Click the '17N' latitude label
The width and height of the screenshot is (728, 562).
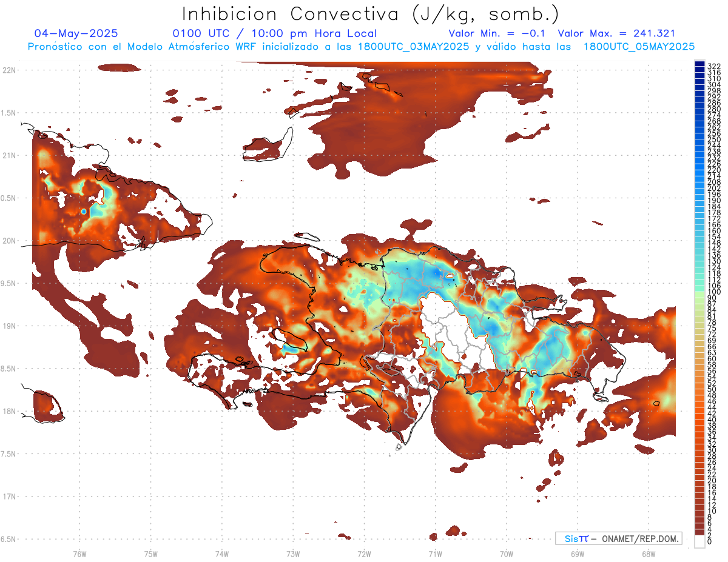point(8,497)
